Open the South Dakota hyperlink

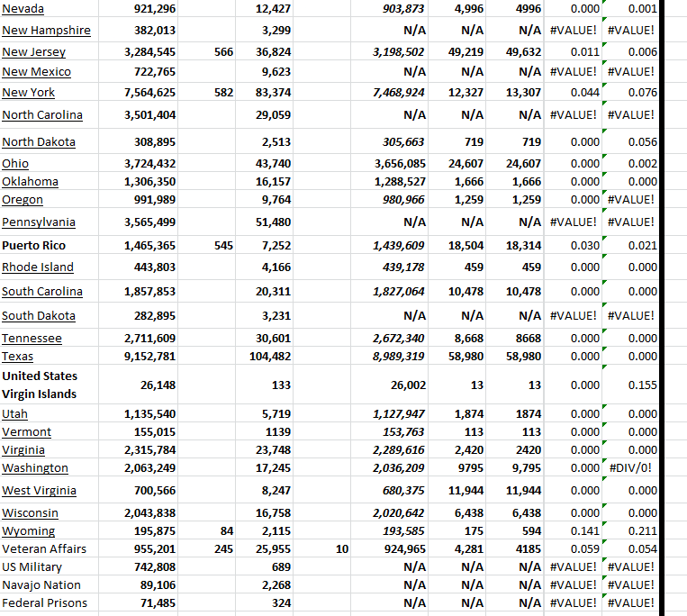pyautogui.click(x=39, y=316)
